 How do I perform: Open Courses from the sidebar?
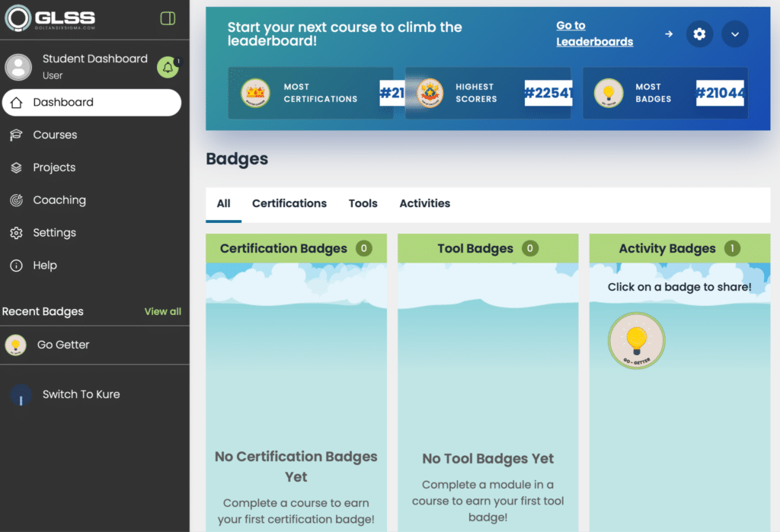click(55, 135)
